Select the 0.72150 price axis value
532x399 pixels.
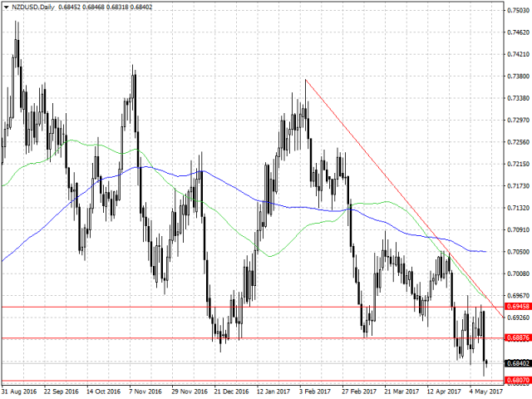coord(519,164)
